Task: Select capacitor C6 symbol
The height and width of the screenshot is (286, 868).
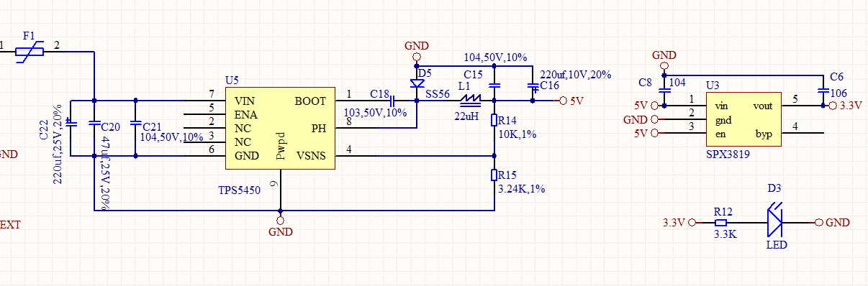Action: point(823,91)
